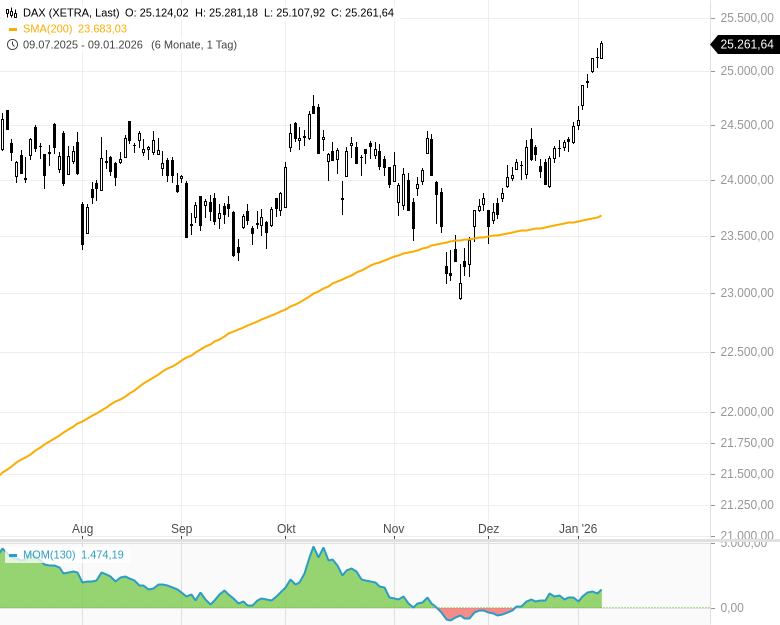Click the Dez label on time axis
The height and width of the screenshot is (625, 780).
point(488,528)
